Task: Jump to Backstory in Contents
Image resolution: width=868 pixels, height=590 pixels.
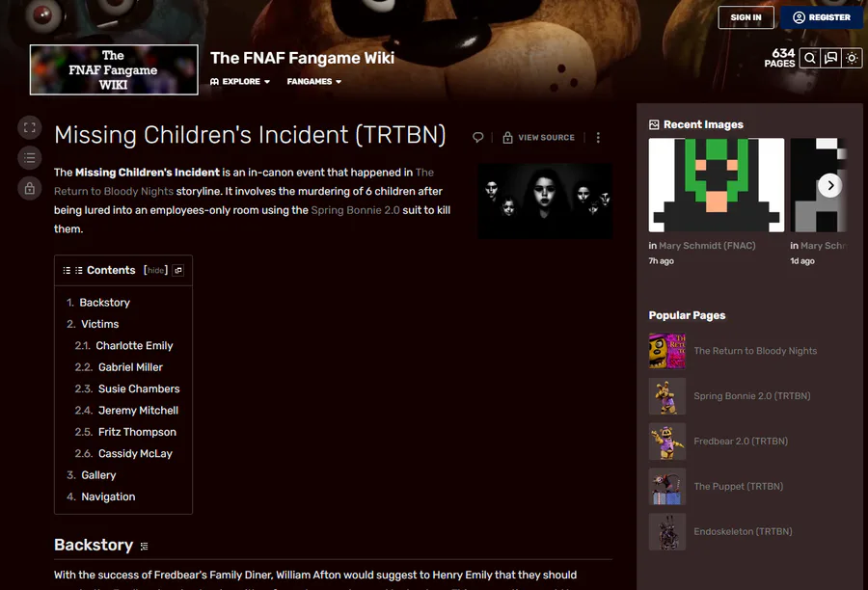Action: coord(104,302)
